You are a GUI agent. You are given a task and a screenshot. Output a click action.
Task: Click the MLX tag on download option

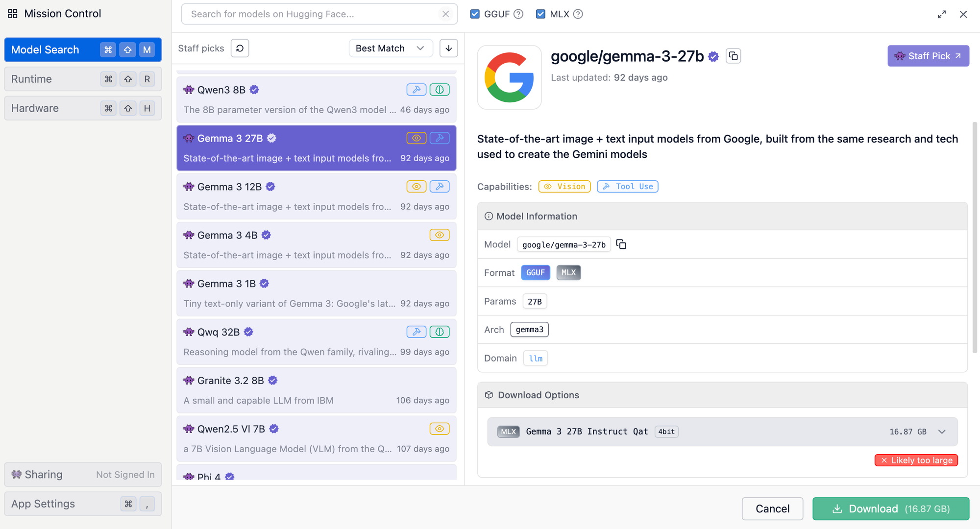[x=509, y=432]
